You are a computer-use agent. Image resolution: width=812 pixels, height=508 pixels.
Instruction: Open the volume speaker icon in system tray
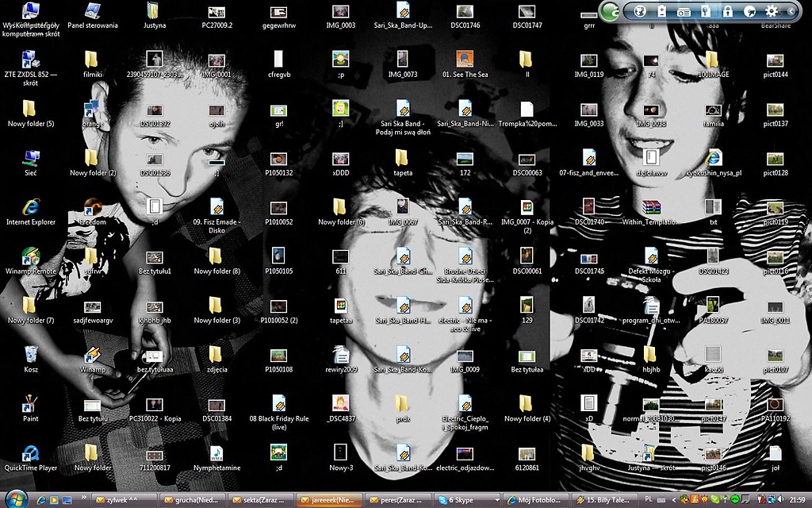780,499
